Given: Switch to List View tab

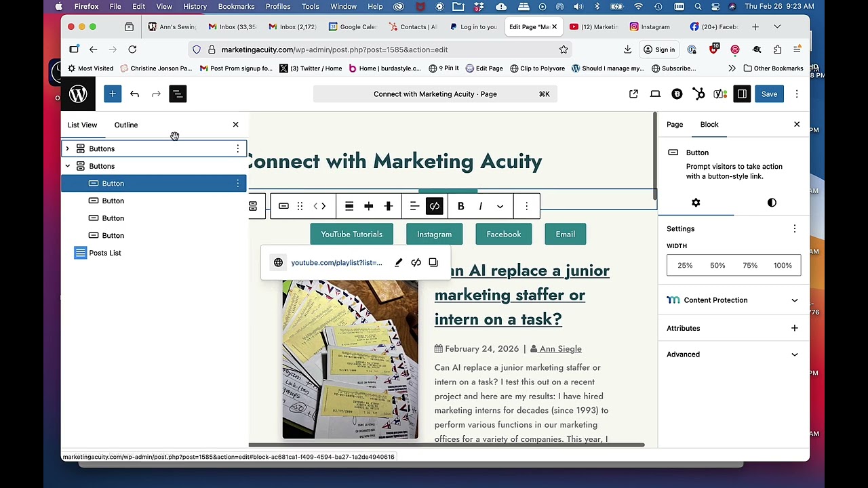Looking at the screenshot, I should 82,125.
